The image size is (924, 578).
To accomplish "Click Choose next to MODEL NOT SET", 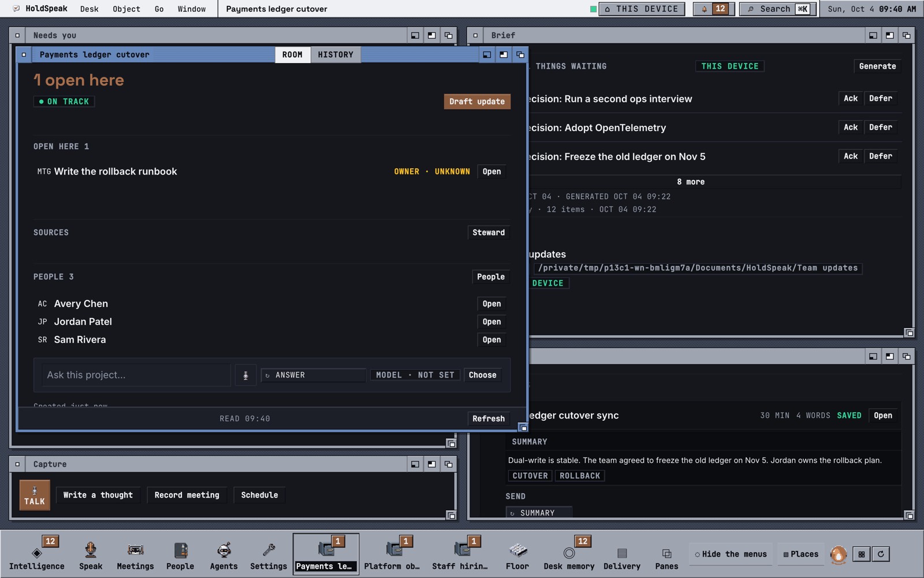I will (x=482, y=375).
